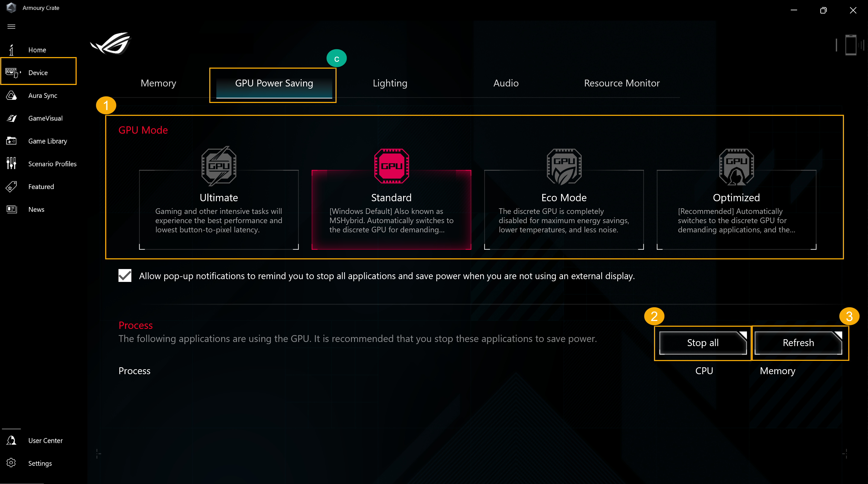Select the Ultimate GPU mode icon

pyautogui.click(x=218, y=166)
